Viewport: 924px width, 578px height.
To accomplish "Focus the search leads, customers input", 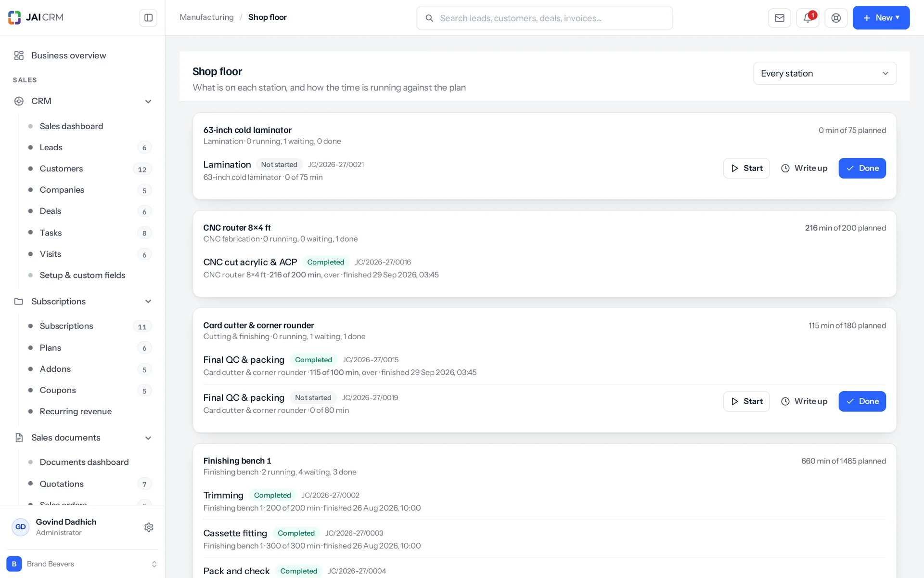I will point(544,18).
